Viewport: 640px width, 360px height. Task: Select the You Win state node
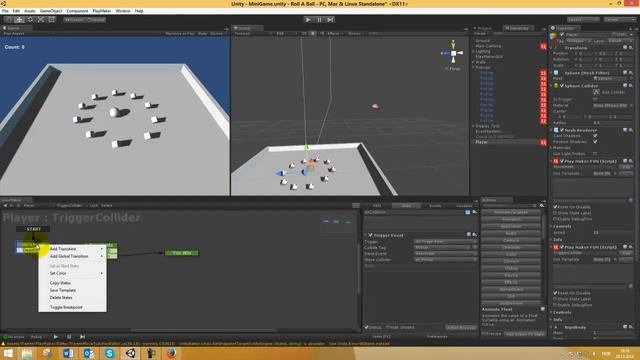[182, 253]
